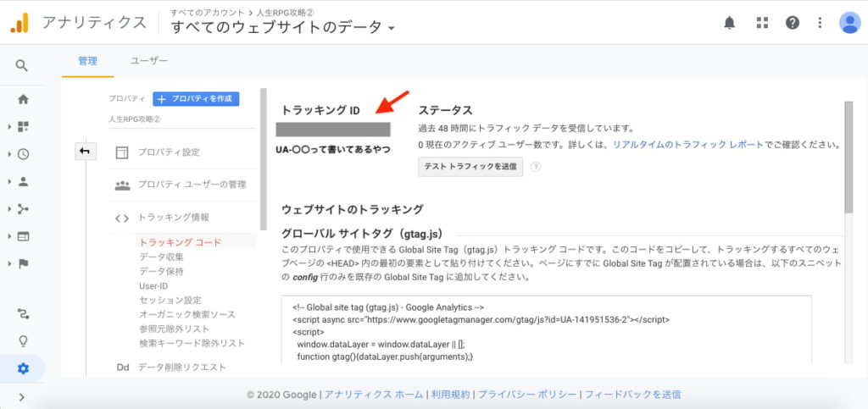The height and width of the screenshot is (409, 868).
Task: Click フィードバックを送信 footer link
Action: coord(632,395)
